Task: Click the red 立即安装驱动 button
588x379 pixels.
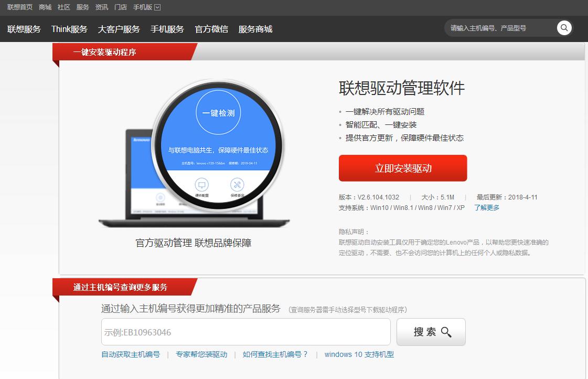Action: pyautogui.click(x=403, y=168)
